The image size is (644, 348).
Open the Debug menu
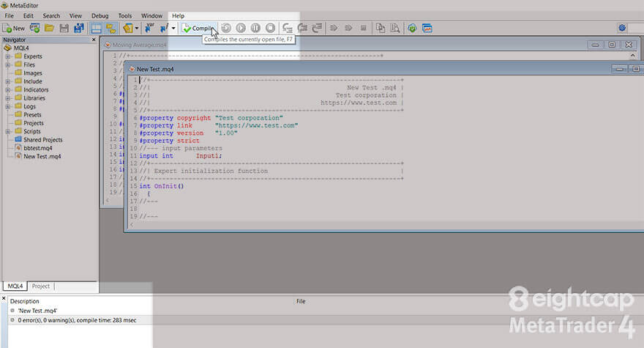100,15
